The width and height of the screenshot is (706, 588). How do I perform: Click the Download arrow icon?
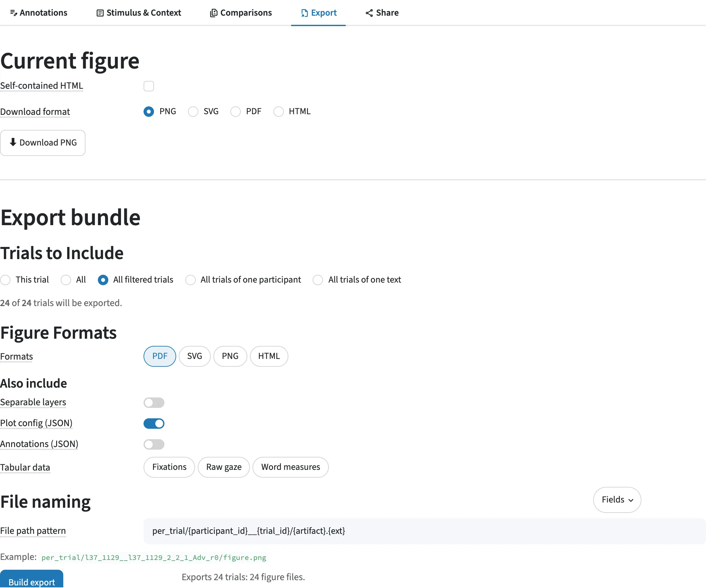click(x=13, y=142)
